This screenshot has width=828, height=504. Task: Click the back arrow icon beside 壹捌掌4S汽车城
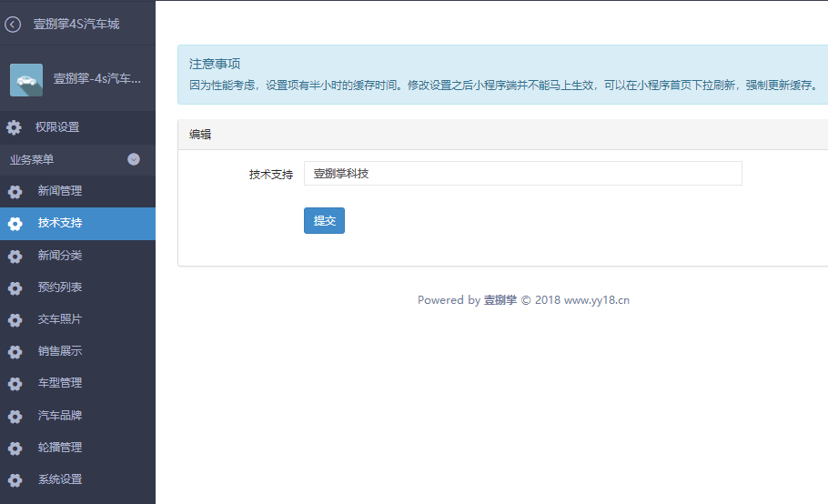[x=13, y=25]
